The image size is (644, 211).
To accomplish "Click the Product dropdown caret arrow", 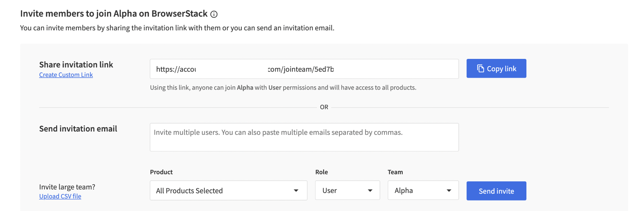I will click(296, 191).
